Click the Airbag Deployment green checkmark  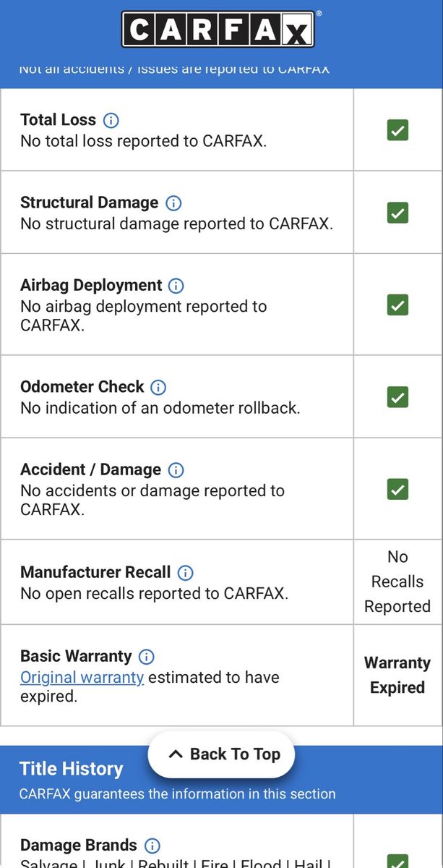[397, 305]
